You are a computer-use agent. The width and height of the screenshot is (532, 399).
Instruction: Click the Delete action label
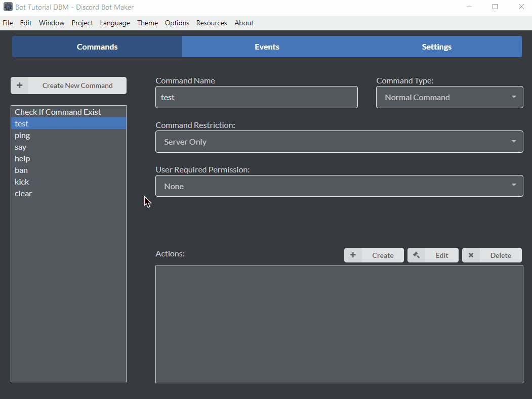coord(501,255)
